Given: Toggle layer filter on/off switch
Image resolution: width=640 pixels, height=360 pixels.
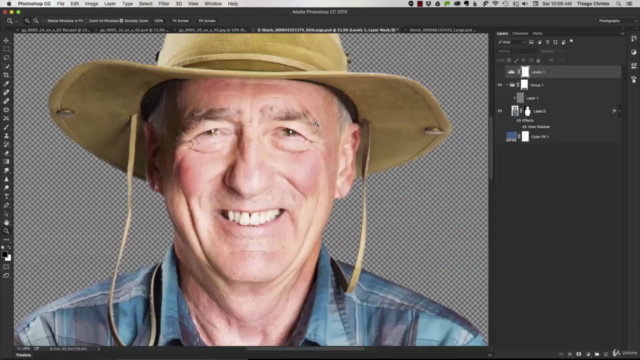Looking at the screenshot, I should pyautogui.click(x=571, y=41).
